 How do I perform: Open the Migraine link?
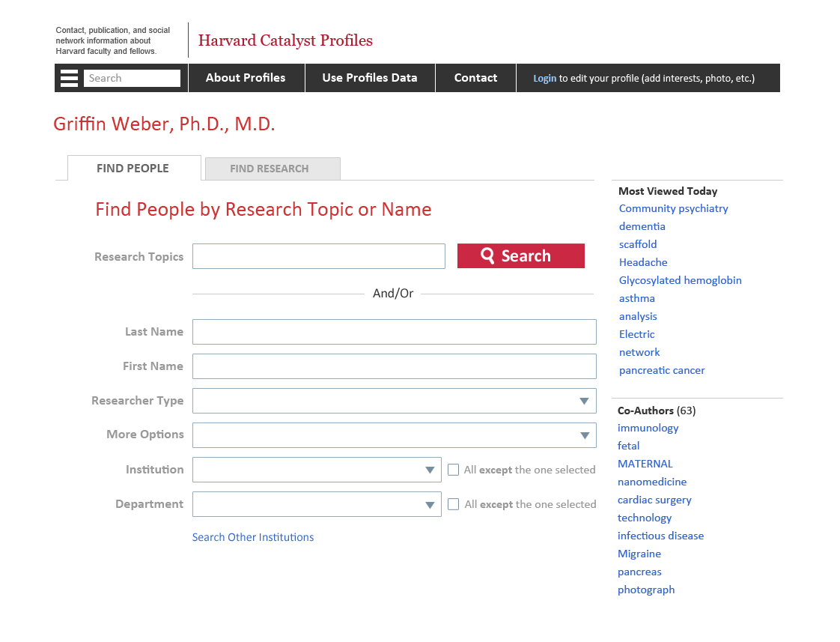(x=639, y=554)
